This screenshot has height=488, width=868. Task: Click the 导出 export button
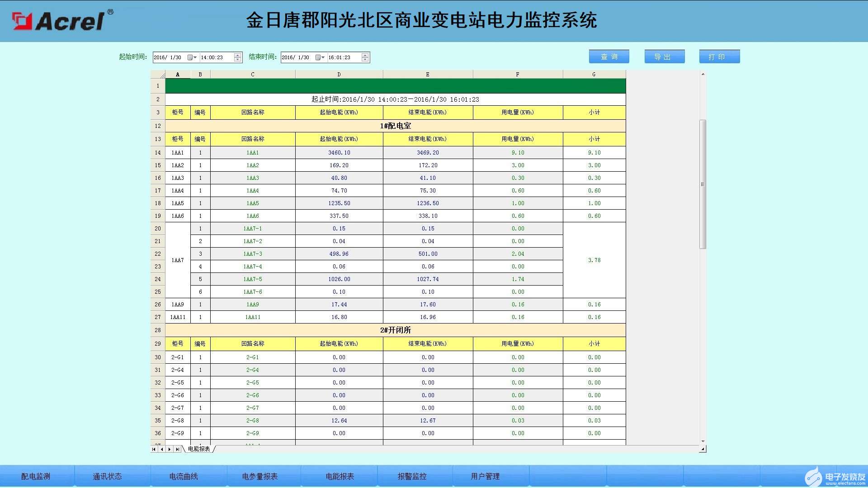(664, 56)
